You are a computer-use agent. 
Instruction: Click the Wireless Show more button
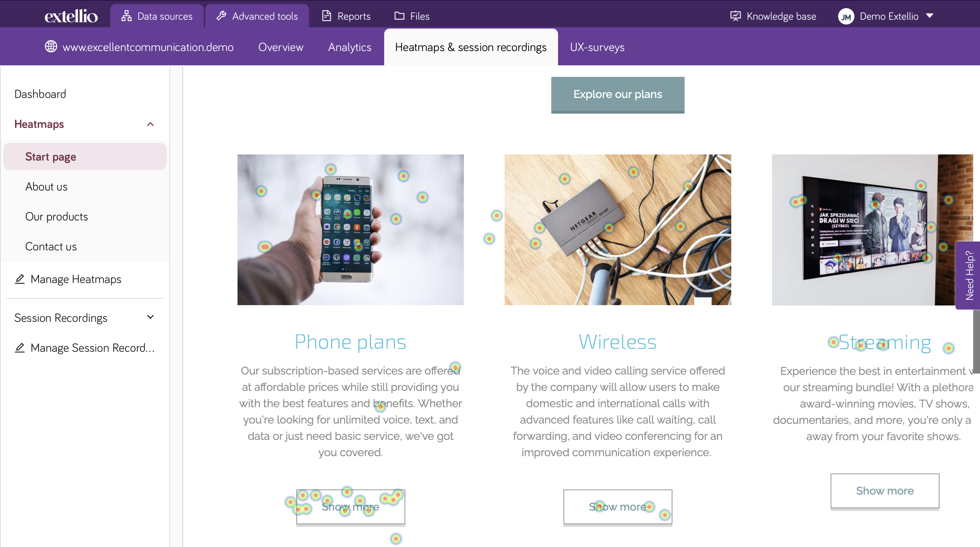click(x=617, y=507)
